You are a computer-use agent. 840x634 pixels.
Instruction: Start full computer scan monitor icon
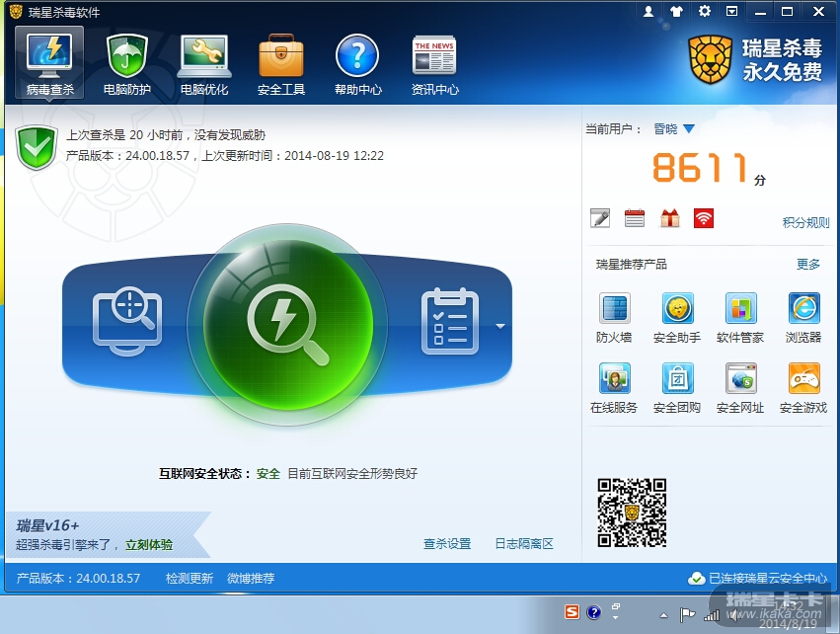pos(127,321)
